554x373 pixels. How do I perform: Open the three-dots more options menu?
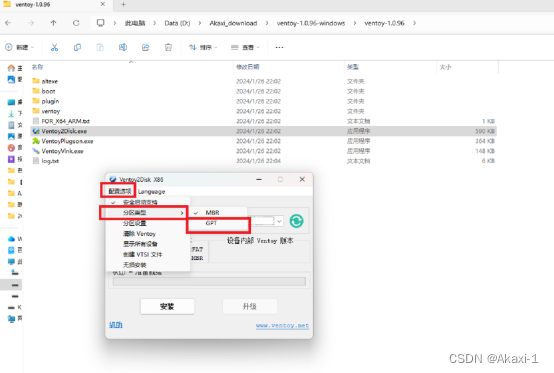click(x=279, y=47)
